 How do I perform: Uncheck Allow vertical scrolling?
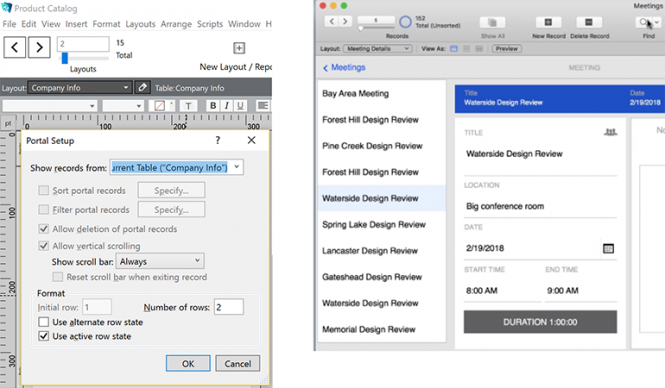coord(43,246)
